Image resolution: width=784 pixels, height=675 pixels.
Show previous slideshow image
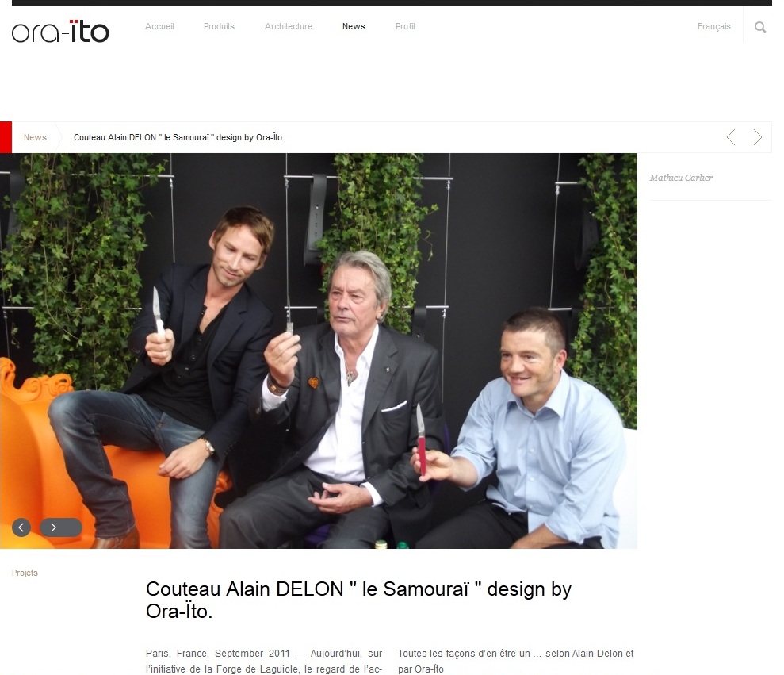pyautogui.click(x=21, y=527)
